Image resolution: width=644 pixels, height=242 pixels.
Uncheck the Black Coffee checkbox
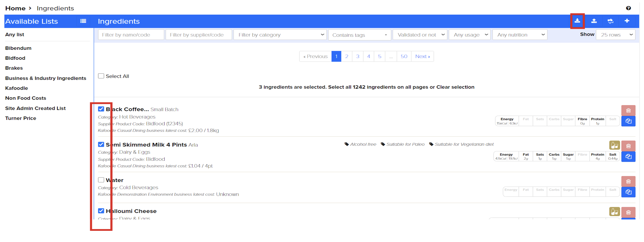pos(101,109)
